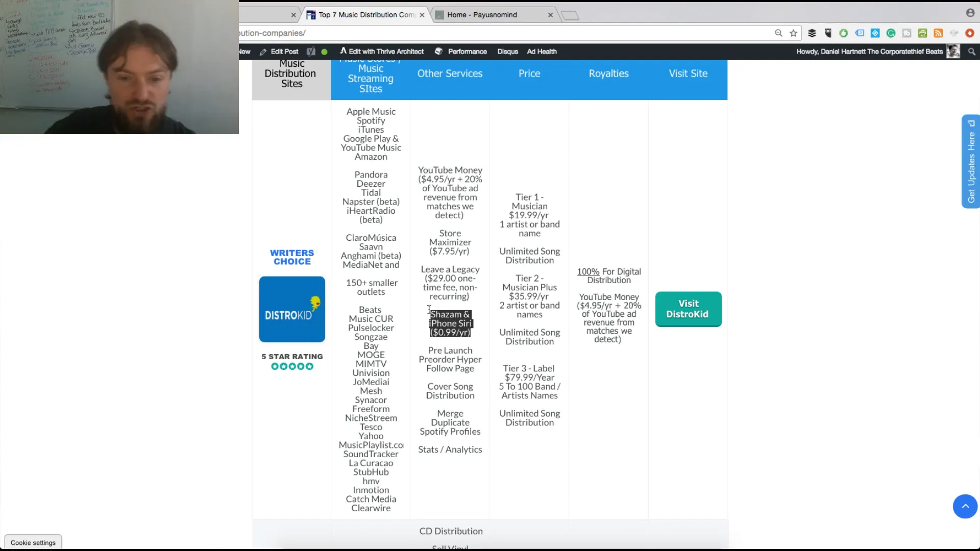
Task: Click the WRITERS CHOICE label
Action: [x=292, y=257]
